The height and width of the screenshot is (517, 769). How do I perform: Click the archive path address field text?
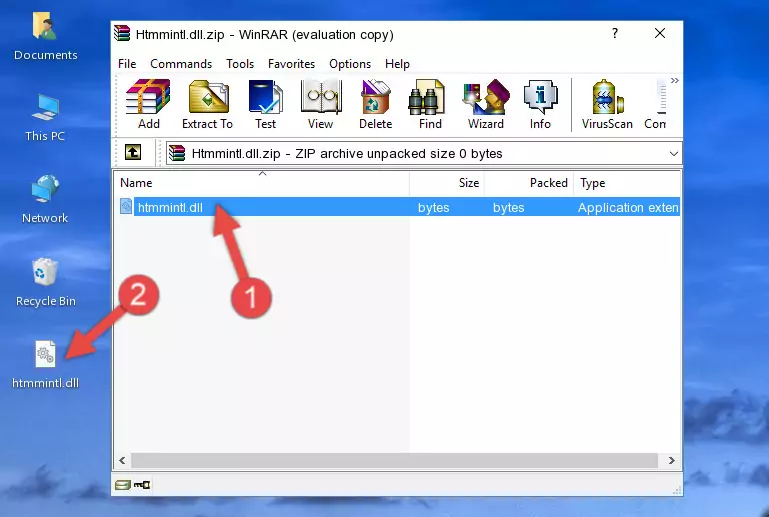(x=347, y=154)
